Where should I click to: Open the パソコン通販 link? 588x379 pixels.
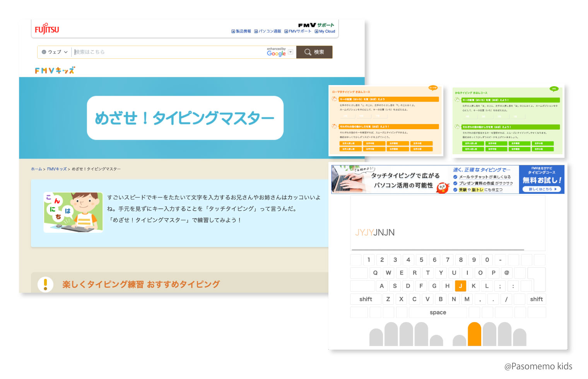[268, 31]
